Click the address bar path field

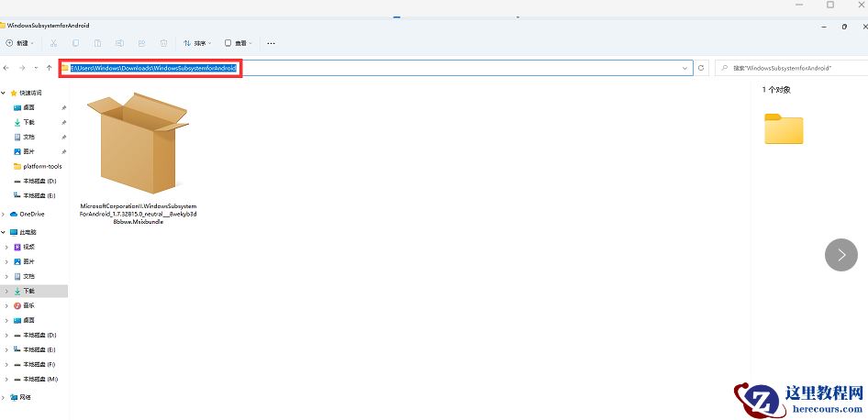point(375,68)
